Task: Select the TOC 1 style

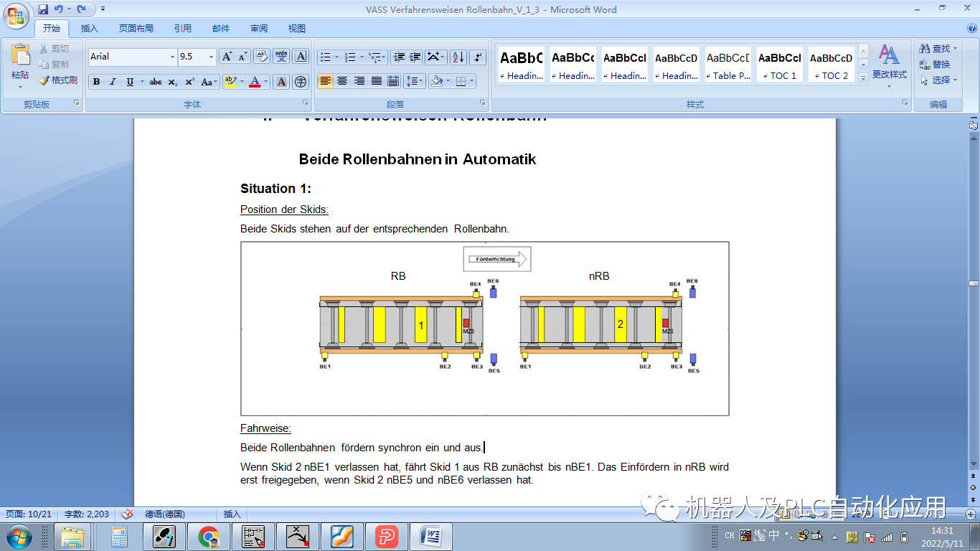Action: pos(780,63)
